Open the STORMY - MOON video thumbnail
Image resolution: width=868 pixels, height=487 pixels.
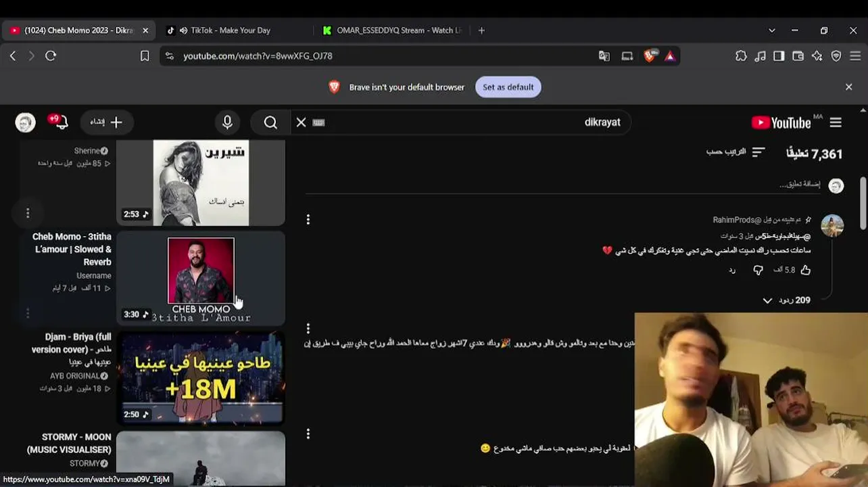tap(201, 458)
